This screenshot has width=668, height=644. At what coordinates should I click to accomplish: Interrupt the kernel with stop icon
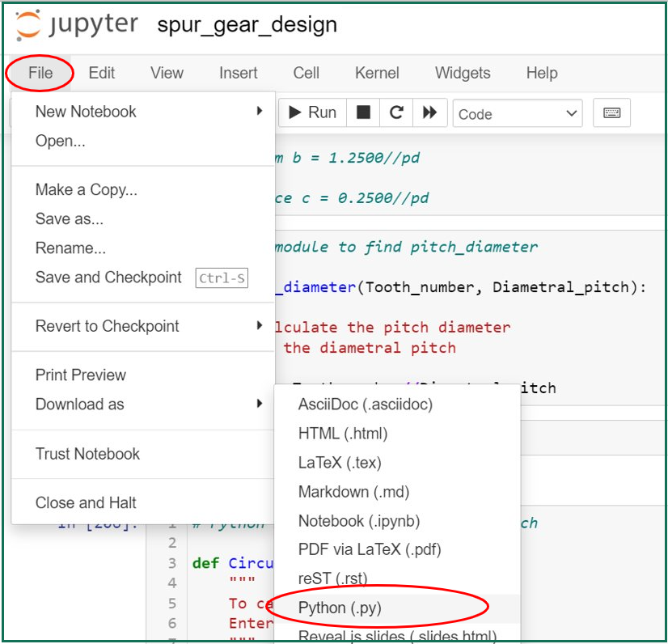(364, 113)
